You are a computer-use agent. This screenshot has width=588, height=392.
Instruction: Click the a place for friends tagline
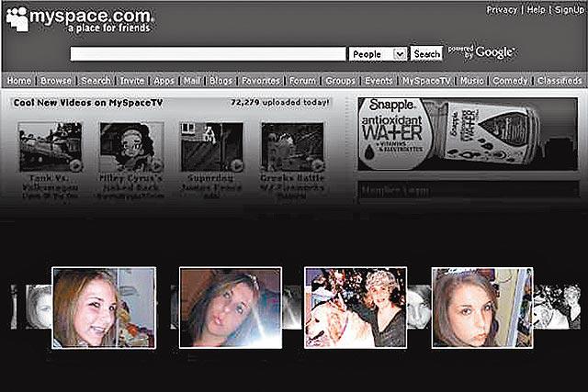pos(109,28)
